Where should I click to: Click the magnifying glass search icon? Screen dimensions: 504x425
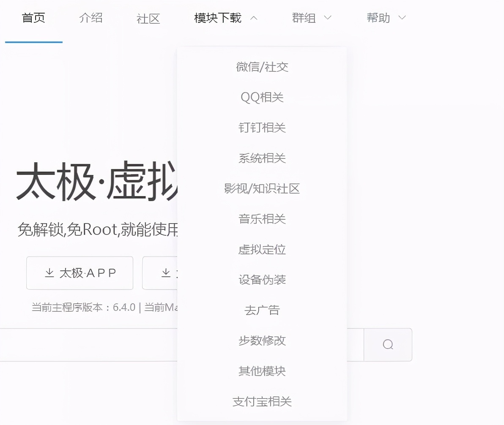click(387, 344)
